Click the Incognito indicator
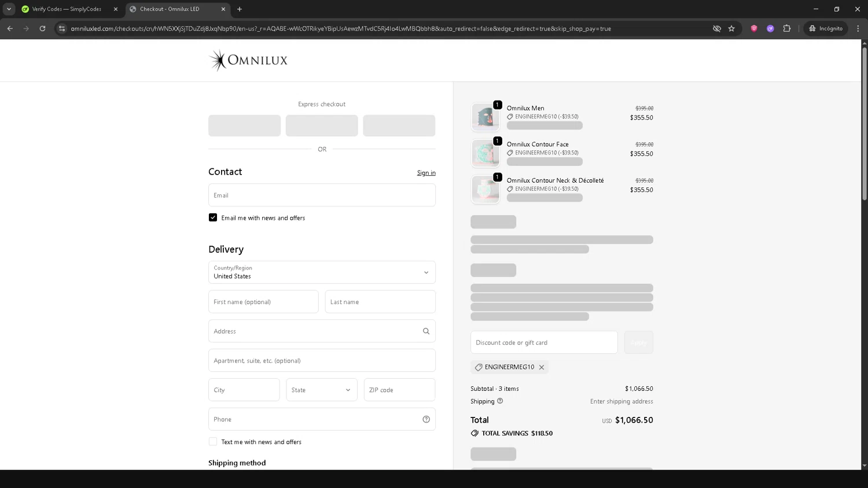This screenshot has width=868, height=488. pyautogui.click(x=826, y=28)
